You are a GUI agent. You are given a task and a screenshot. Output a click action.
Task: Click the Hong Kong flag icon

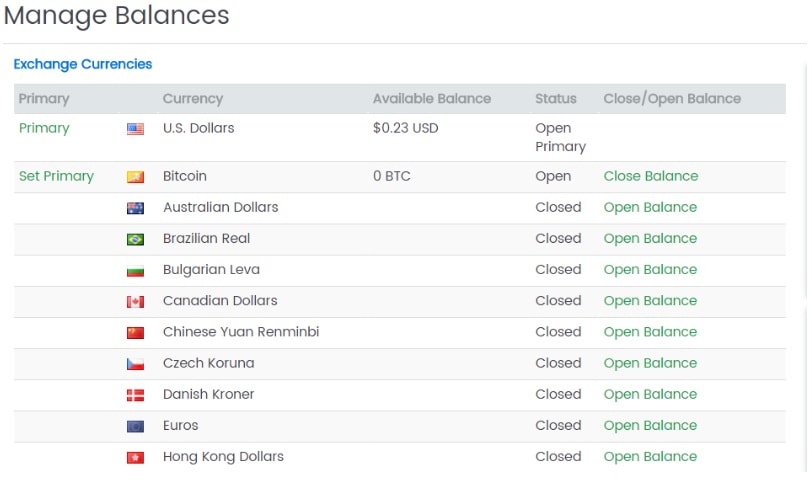click(x=135, y=457)
